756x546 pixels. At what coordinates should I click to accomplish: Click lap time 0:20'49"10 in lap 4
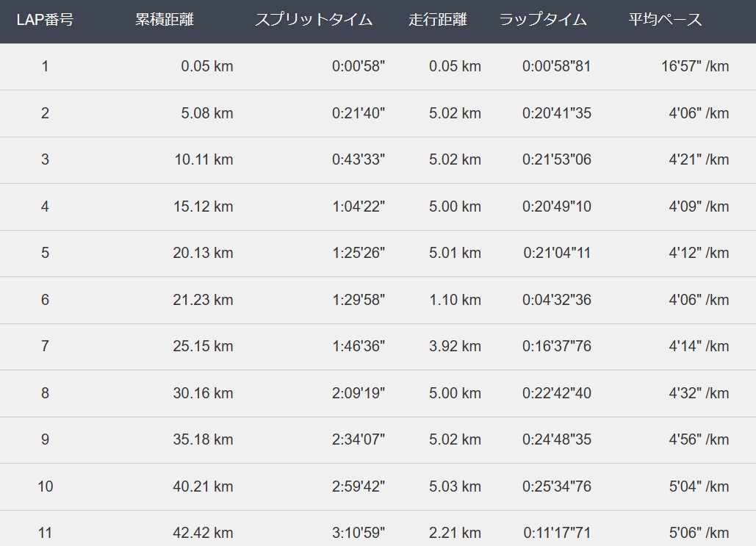tap(557, 207)
